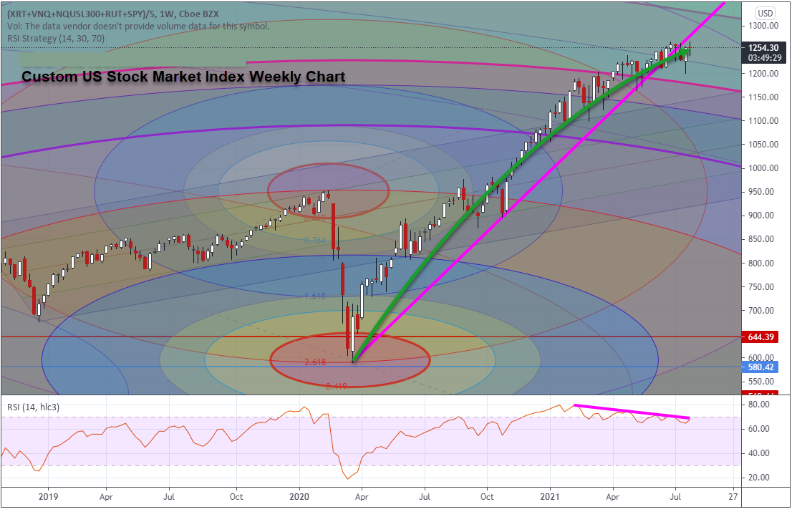792x532 pixels.
Task: Click the 700.00 price scale value
Action: point(760,310)
